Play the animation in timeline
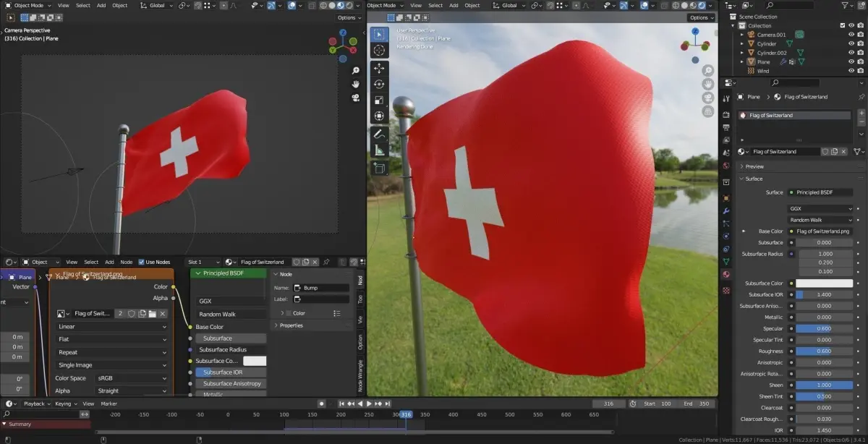The width and height of the screenshot is (868, 444). (x=369, y=404)
